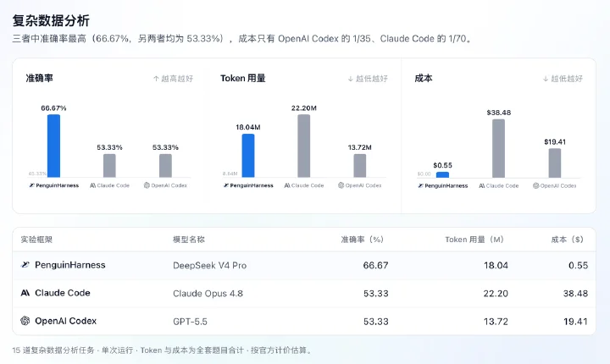This screenshot has width=610, height=364.
Task: Click the 22.20M token usage bar
Action: coord(304,146)
